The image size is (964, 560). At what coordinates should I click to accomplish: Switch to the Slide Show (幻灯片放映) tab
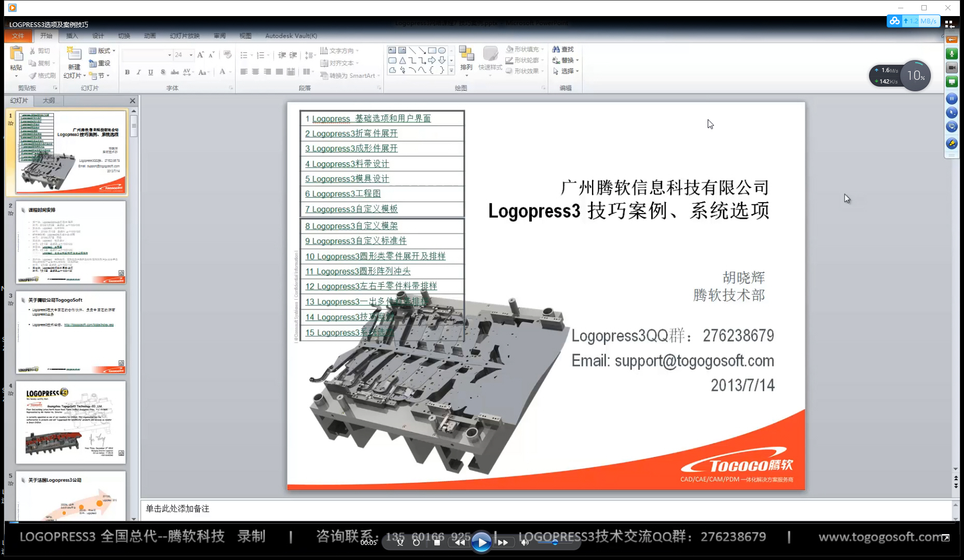(185, 36)
